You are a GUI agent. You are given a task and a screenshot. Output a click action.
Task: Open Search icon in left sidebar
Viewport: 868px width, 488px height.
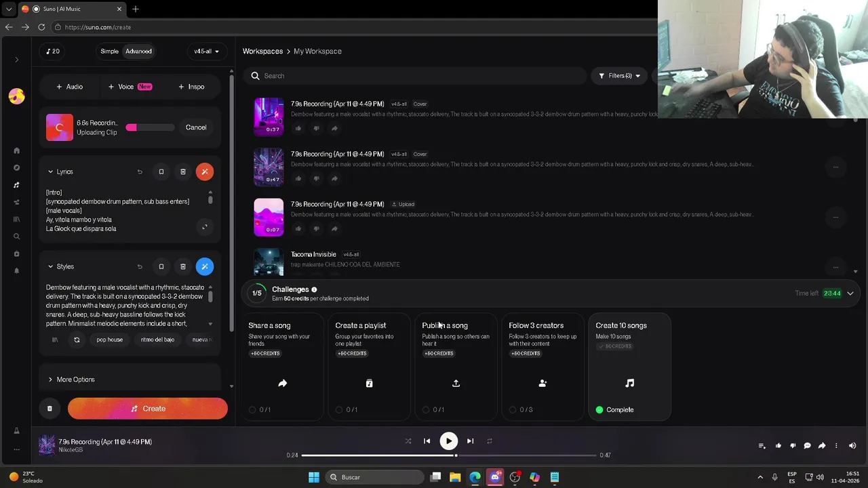click(x=17, y=237)
